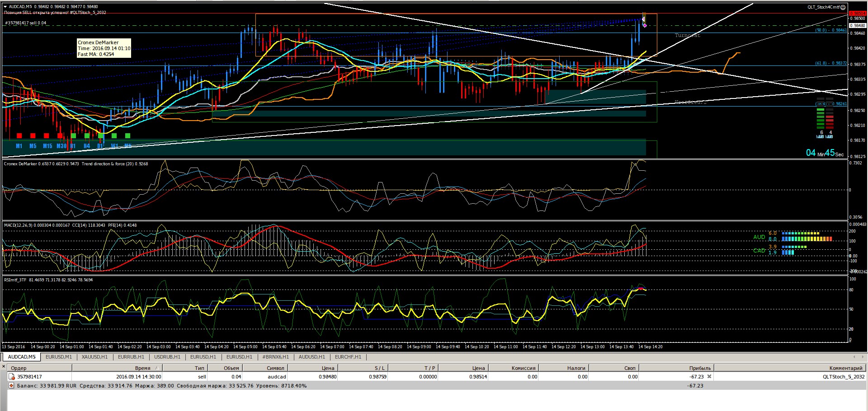This screenshot has height=411, width=868.
Task: Click the red M1 timeframe square
Action: 19,135
